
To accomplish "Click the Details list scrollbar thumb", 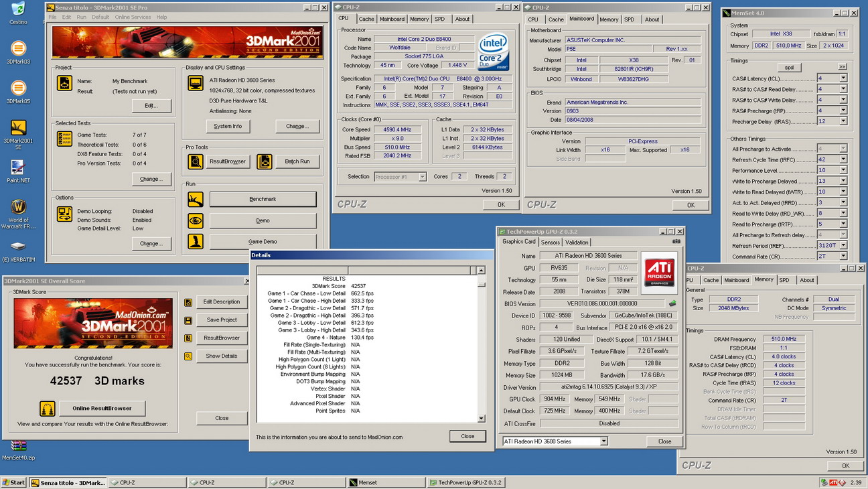I will click(481, 284).
